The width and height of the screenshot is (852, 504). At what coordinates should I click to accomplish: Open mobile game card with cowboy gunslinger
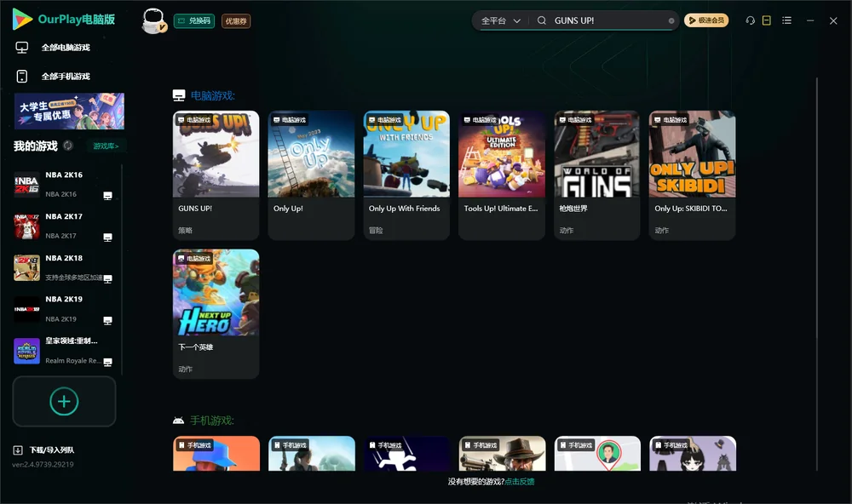(502, 454)
